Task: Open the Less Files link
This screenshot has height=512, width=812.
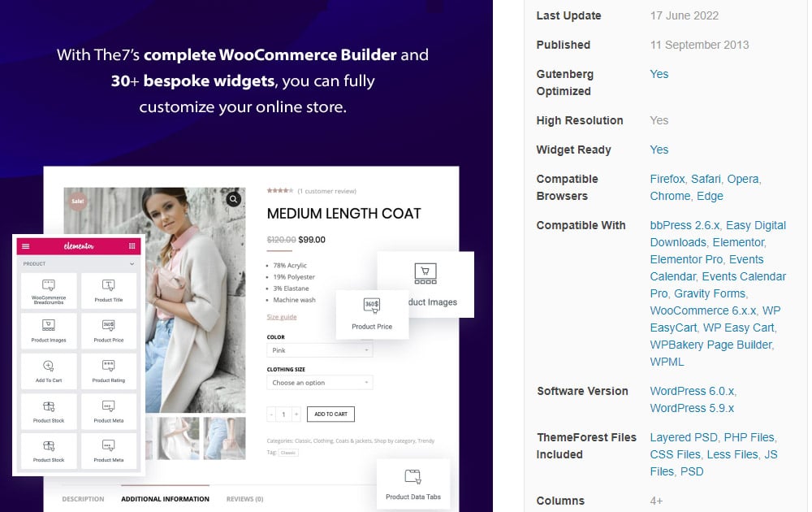Action: 732,454
